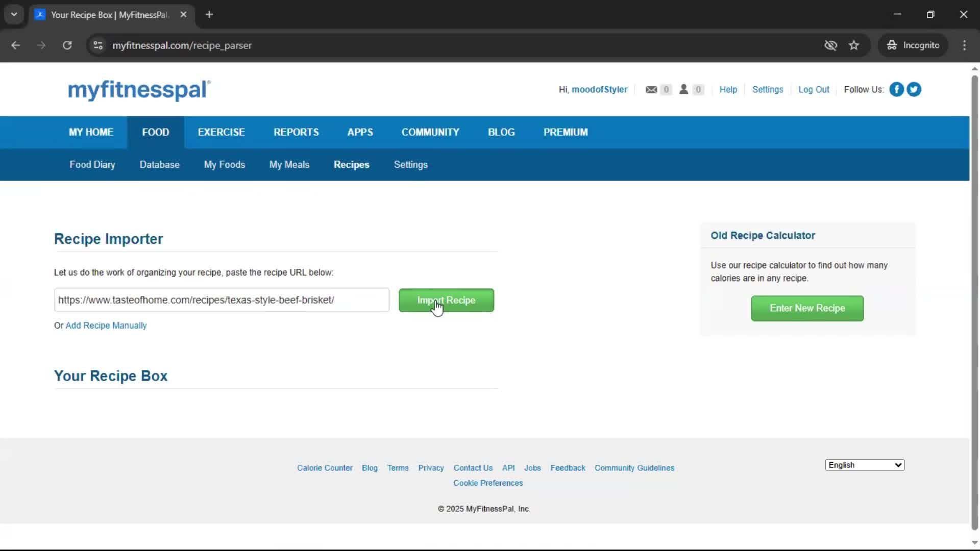Click the MyFitnessPal logo
Image resolution: width=980 pixels, height=551 pixels.
click(139, 90)
